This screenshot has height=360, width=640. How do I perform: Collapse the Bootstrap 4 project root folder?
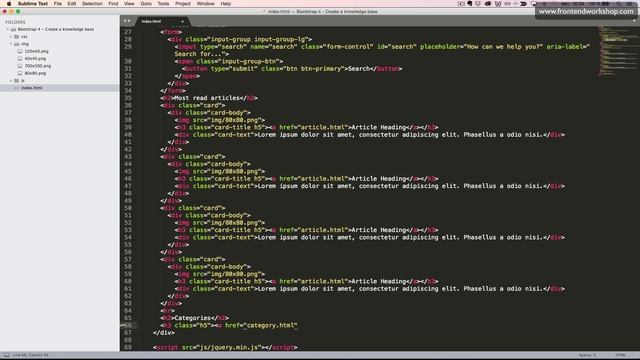(x=7, y=29)
